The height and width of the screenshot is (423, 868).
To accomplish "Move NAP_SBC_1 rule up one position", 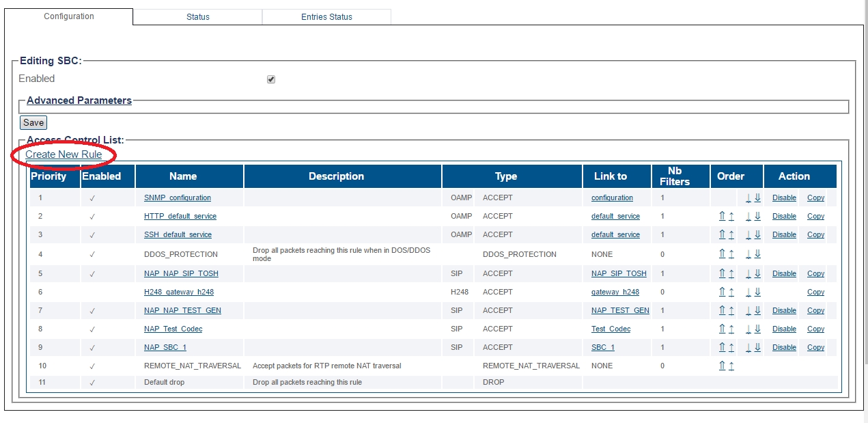I will 731,348.
